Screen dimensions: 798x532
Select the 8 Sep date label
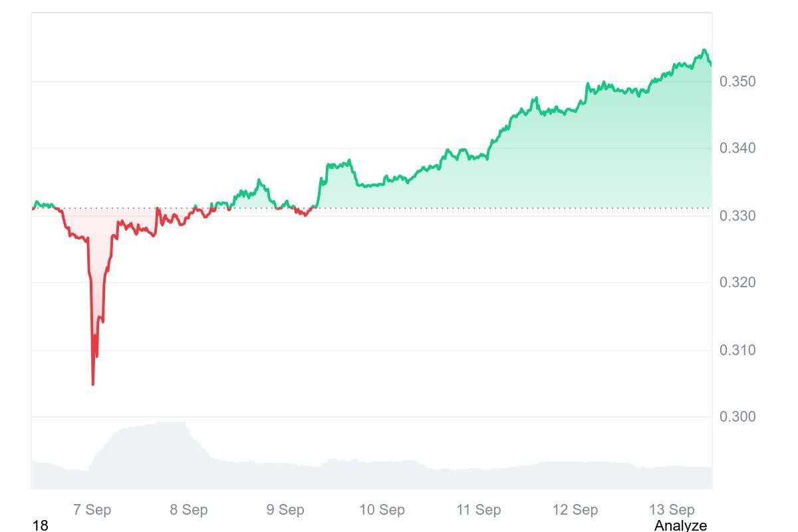point(189,509)
